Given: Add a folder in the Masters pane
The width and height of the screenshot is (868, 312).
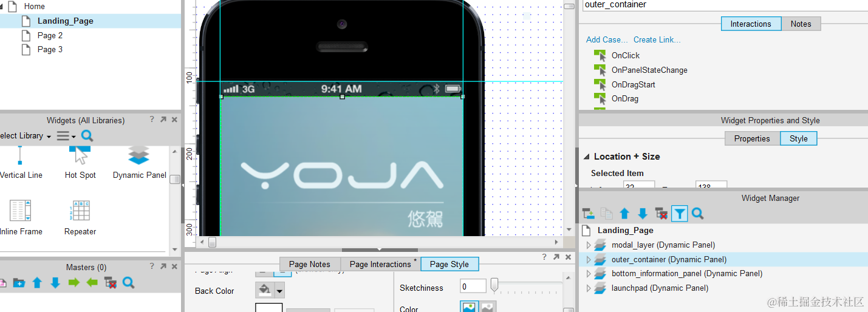Looking at the screenshot, I should click(19, 283).
